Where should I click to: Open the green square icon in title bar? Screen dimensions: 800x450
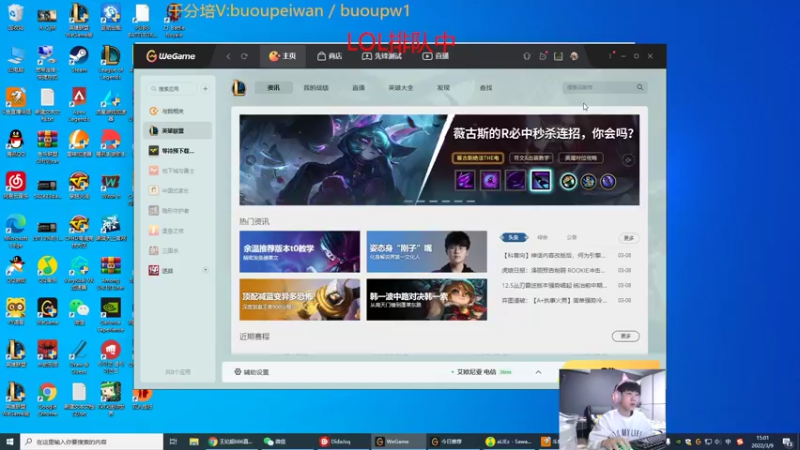pos(558,56)
